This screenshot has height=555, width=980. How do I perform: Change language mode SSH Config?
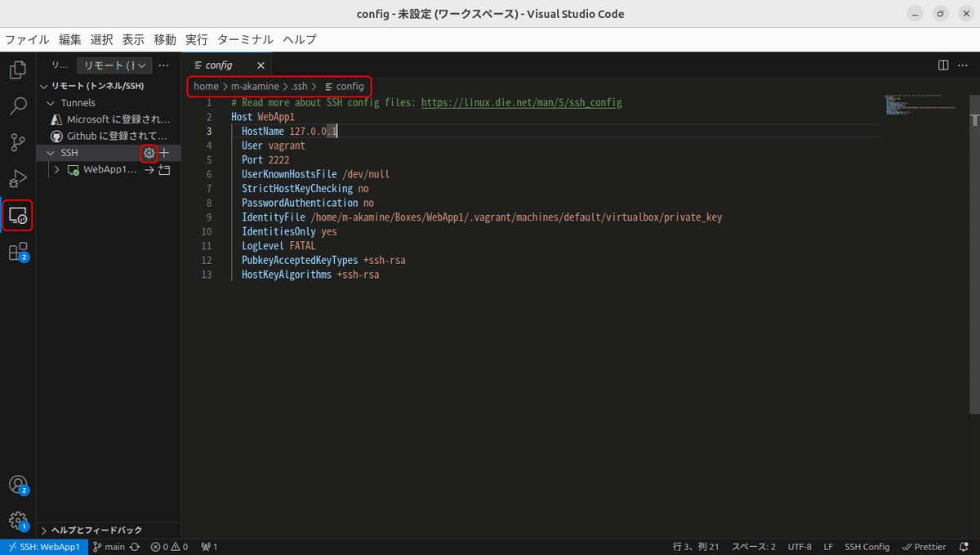coord(866,547)
